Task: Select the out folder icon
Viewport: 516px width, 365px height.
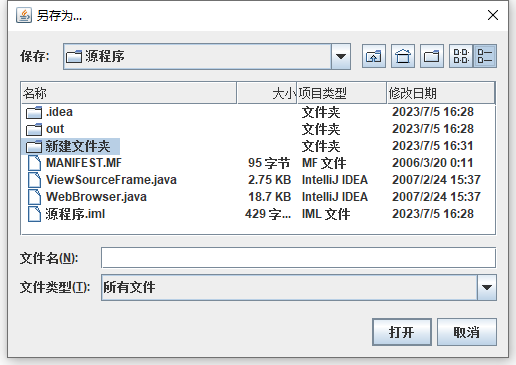Action: [x=34, y=129]
